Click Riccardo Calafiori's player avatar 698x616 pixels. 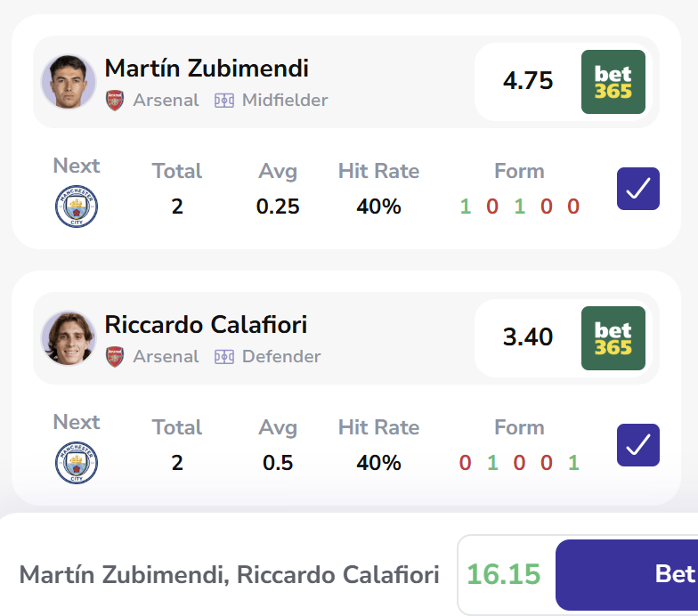68,338
